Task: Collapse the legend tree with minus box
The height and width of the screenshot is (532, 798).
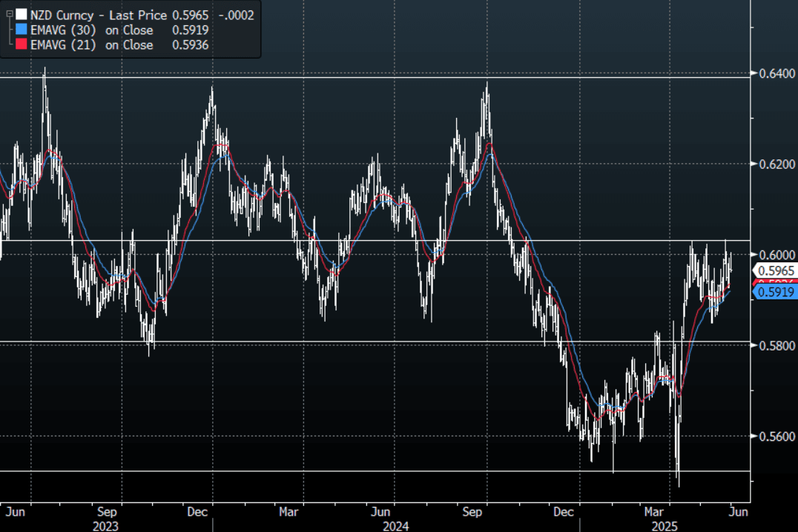Action: [x=9, y=14]
